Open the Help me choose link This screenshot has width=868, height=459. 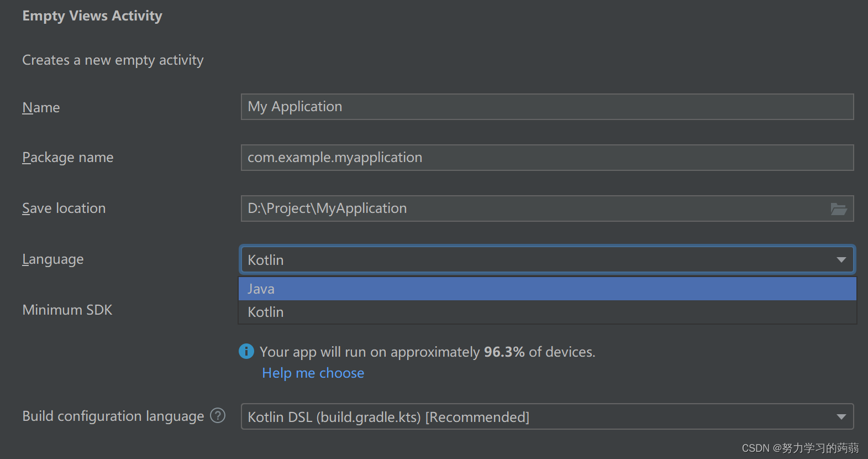tap(313, 373)
